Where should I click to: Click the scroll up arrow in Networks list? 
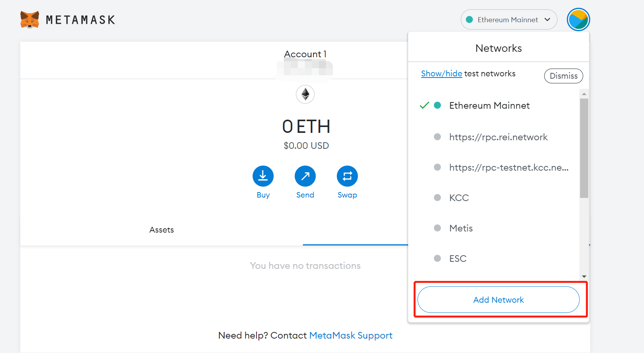584,94
